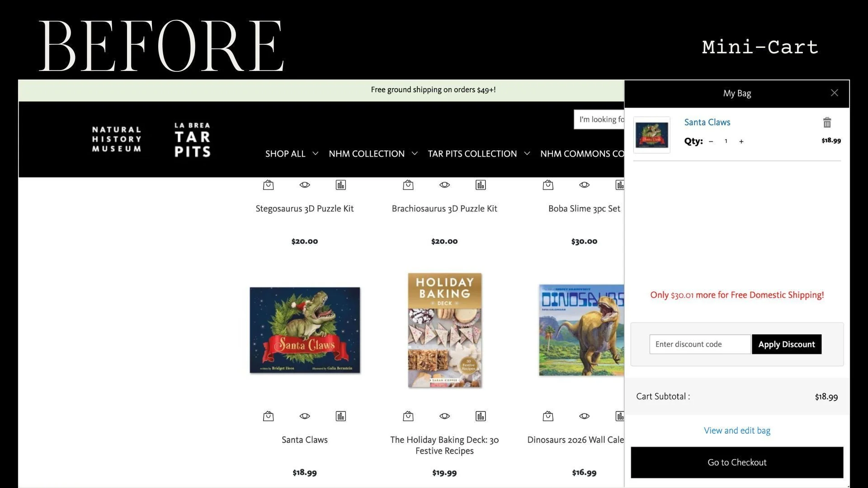Click the Go to Checkout button
868x488 pixels.
[x=737, y=462]
